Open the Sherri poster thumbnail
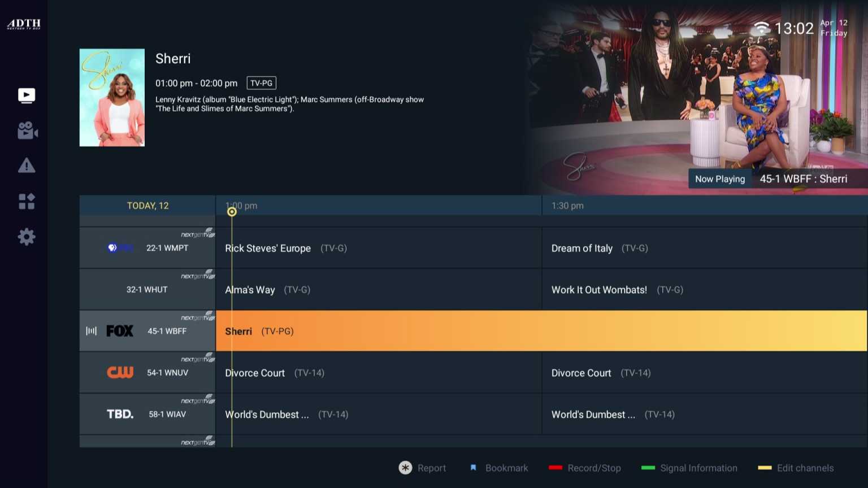868x488 pixels. 112,97
